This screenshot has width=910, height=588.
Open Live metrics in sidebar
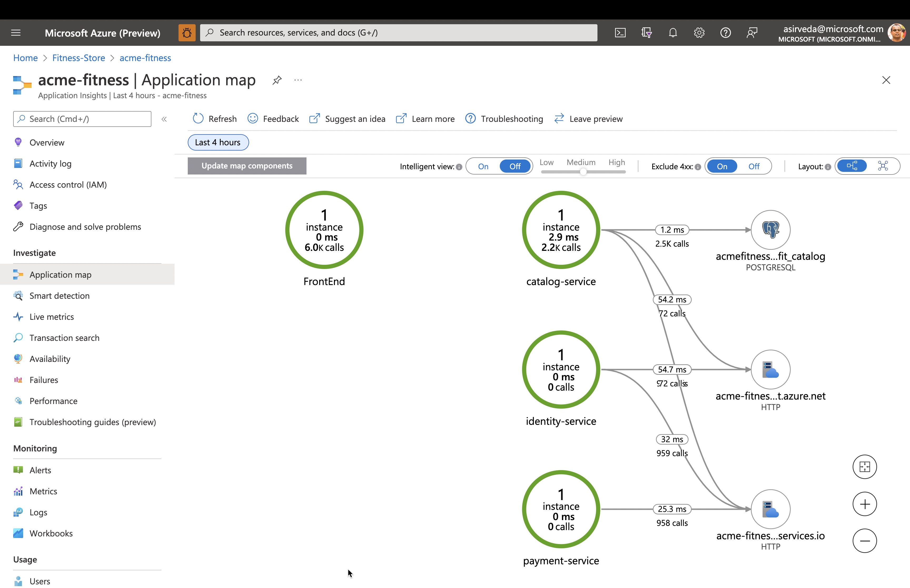(x=52, y=317)
